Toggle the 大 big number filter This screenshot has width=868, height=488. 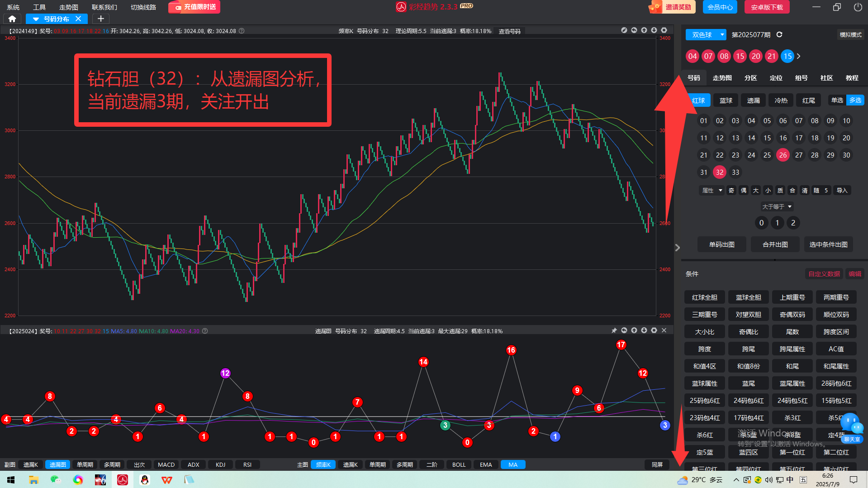(756, 190)
